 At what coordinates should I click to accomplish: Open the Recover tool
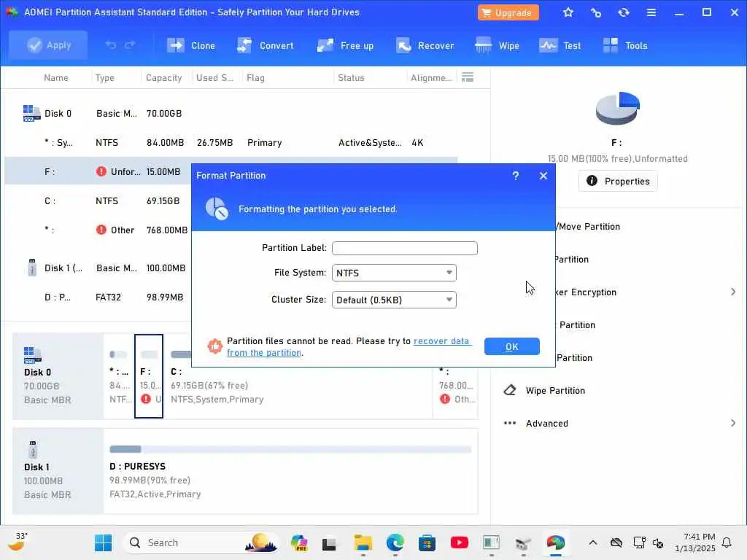[425, 46]
